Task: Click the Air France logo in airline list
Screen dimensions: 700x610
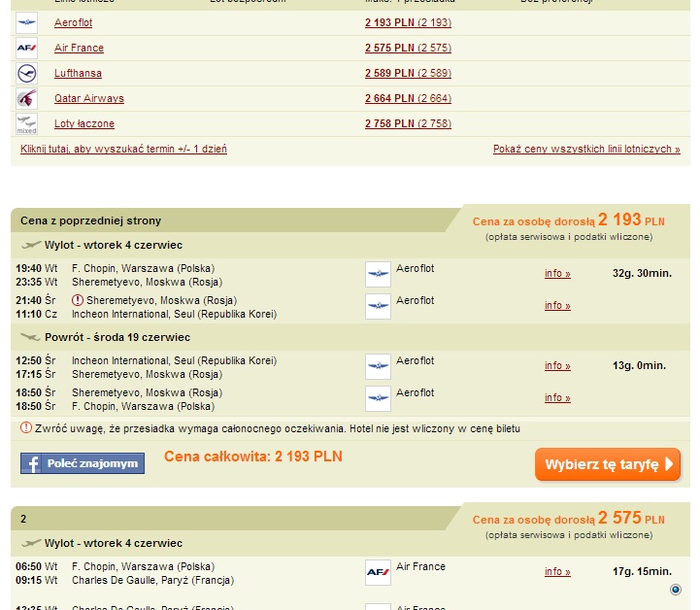Action: coord(27,48)
